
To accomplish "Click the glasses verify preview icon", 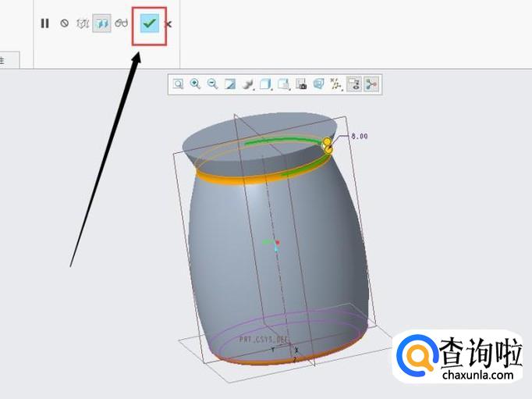I will tap(121, 23).
